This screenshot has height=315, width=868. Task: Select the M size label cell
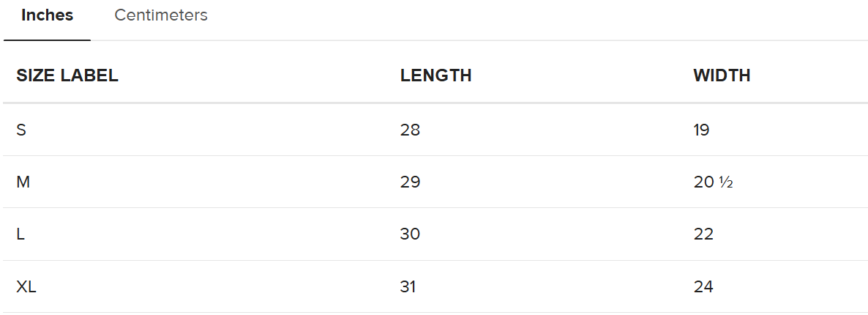tap(23, 182)
